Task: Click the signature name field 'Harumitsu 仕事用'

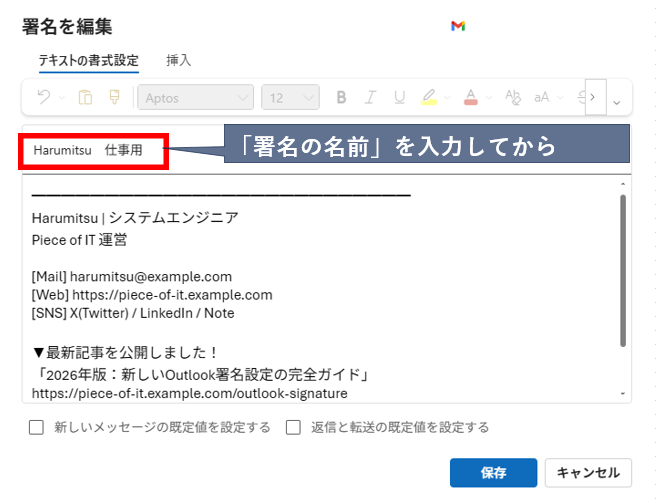Action: 89,150
